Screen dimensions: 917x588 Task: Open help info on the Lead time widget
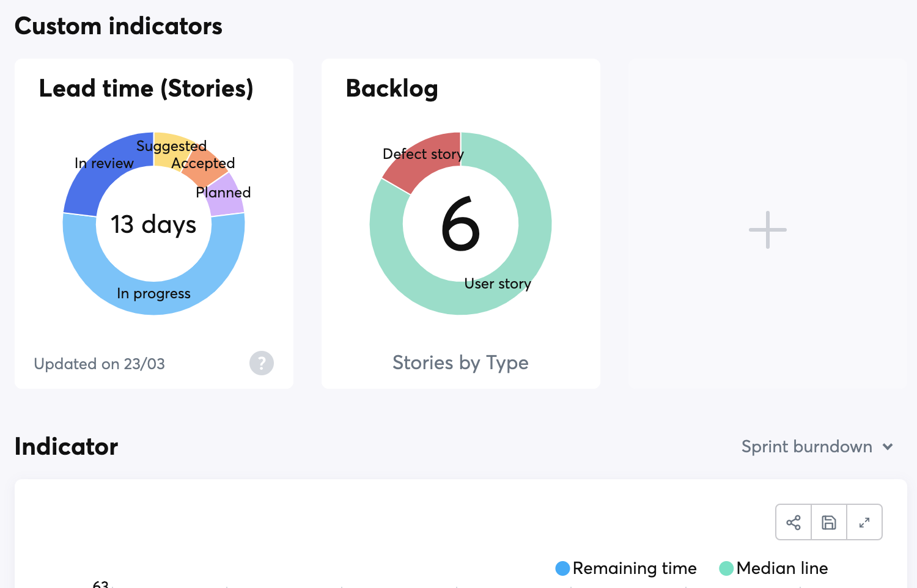(x=261, y=363)
